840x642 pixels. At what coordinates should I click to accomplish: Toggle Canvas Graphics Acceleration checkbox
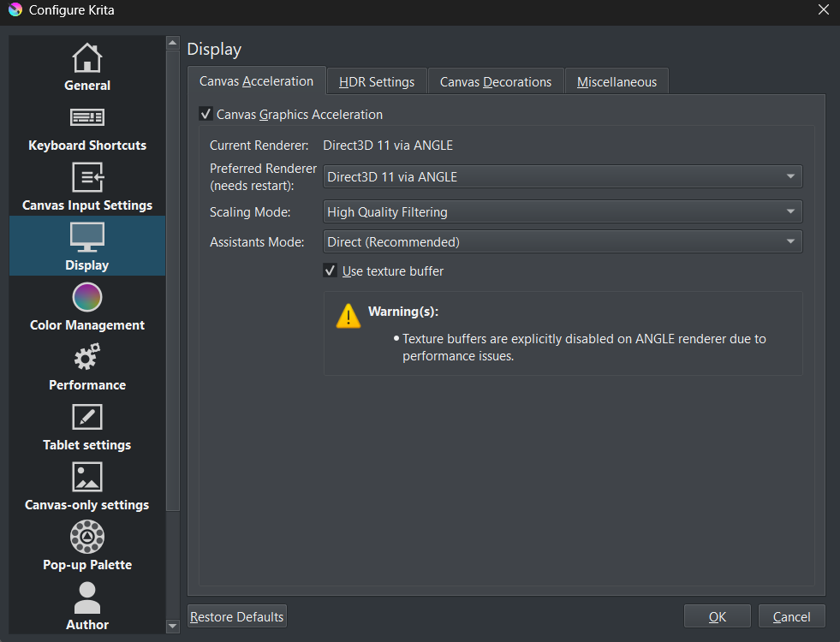[206, 114]
